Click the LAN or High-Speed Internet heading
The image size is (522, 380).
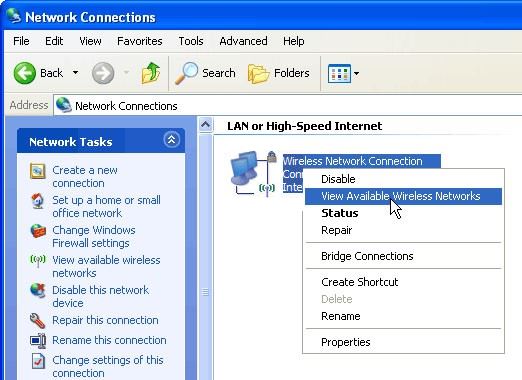[305, 126]
